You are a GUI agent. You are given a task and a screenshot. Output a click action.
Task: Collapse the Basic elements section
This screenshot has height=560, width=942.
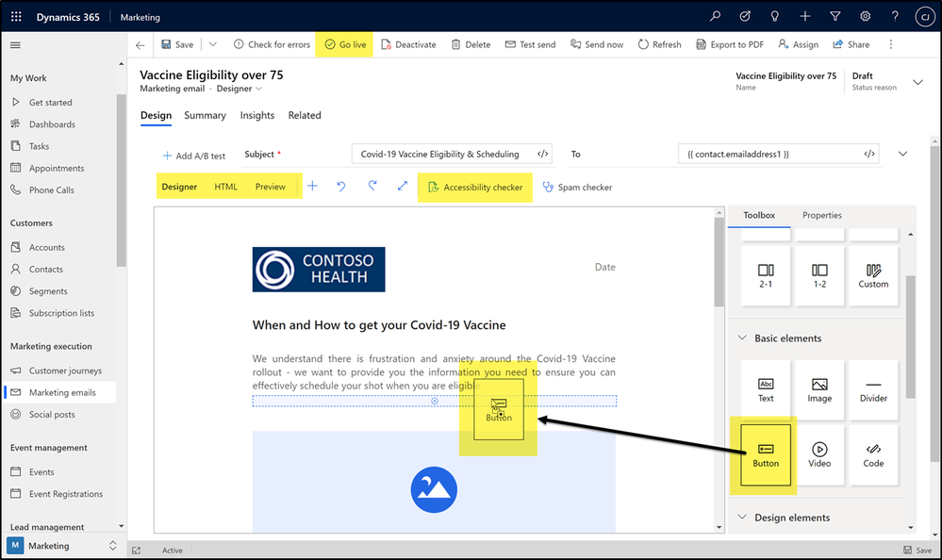[x=742, y=338]
